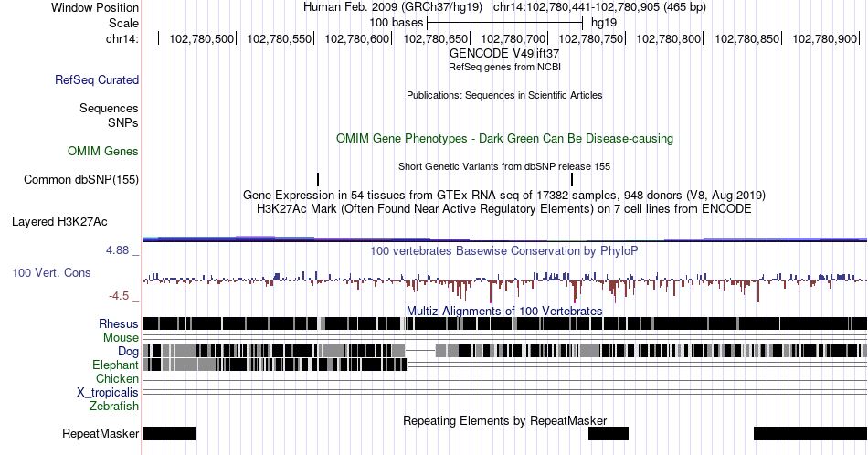Click Publications: Sequences in Scientific Articles title
Screen dimensions: 868x455
click(504, 95)
